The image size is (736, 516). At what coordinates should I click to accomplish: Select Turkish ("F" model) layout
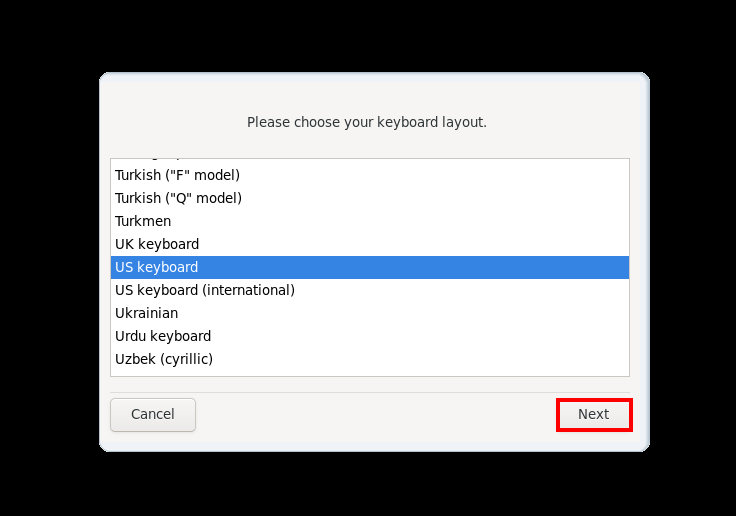tap(370, 175)
